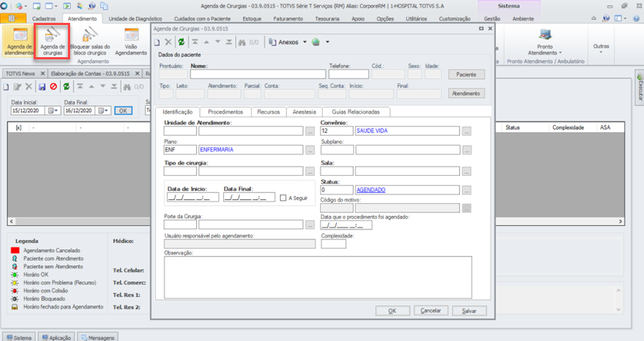Click the Mensagens button in status bar
The width and height of the screenshot is (644, 341).
tap(98, 337)
